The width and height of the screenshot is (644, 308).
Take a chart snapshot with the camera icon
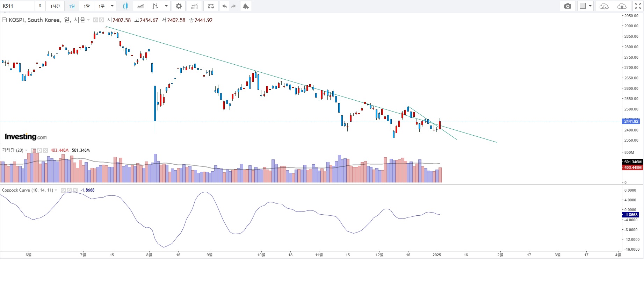click(x=568, y=6)
